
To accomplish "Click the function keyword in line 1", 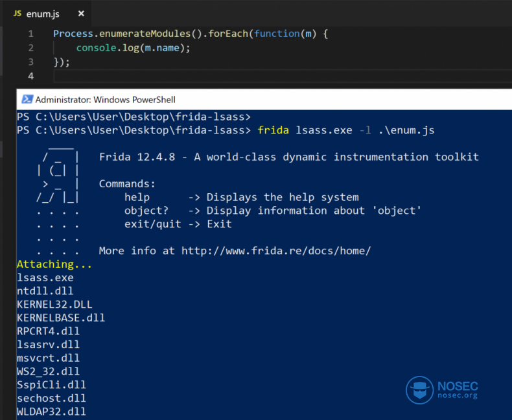I will 277,34.
